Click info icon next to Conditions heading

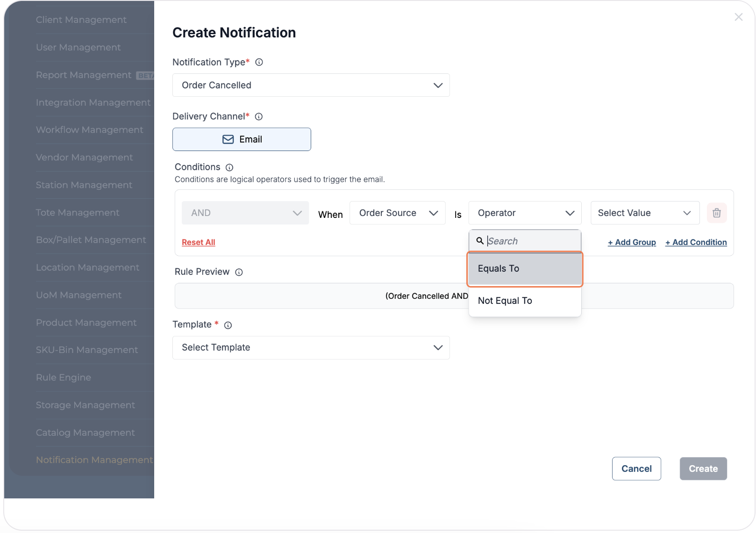pos(229,167)
